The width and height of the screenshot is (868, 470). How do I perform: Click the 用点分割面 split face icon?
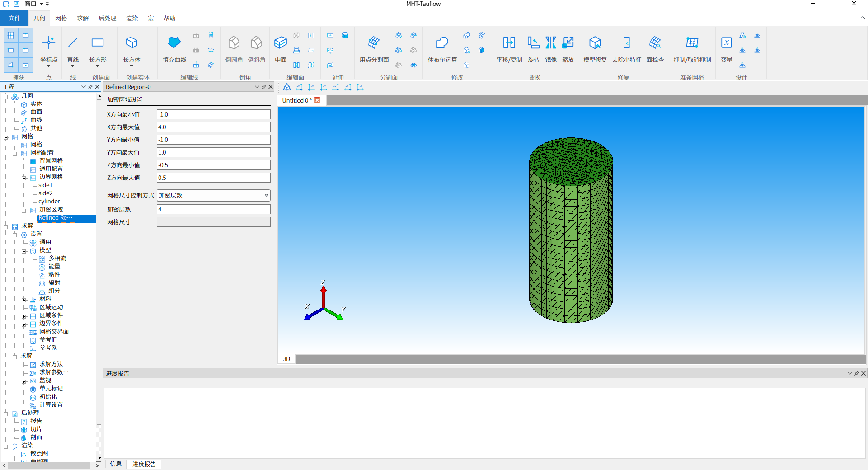click(x=374, y=43)
